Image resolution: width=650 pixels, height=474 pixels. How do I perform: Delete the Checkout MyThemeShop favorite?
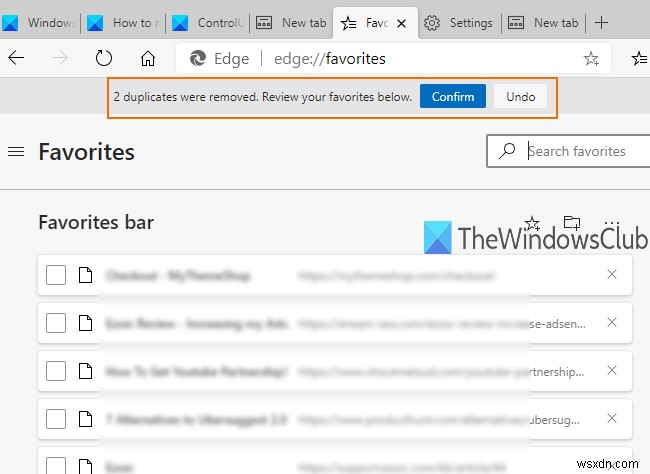tap(612, 274)
